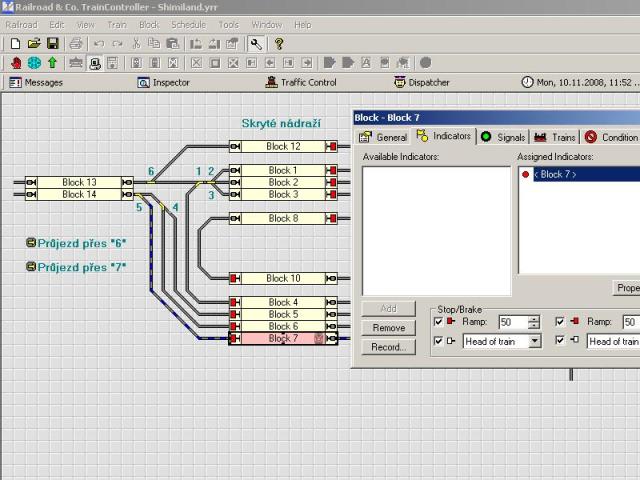Click the Redo arrow icon
640x480 pixels.
(118, 43)
